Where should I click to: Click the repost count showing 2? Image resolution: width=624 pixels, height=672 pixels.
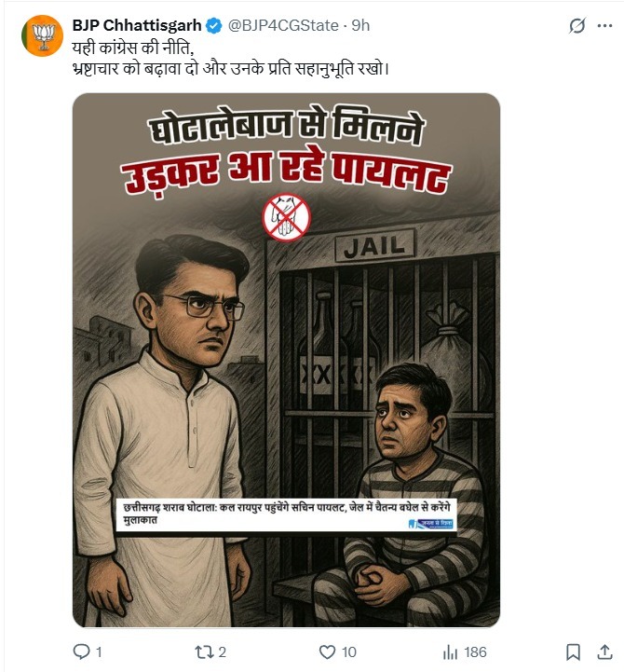pos(222,652)
